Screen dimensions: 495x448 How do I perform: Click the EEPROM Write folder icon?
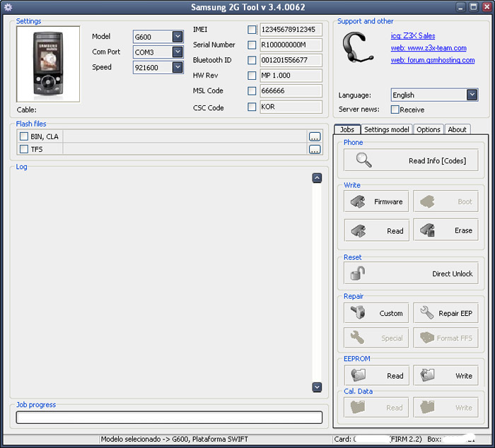427,375
